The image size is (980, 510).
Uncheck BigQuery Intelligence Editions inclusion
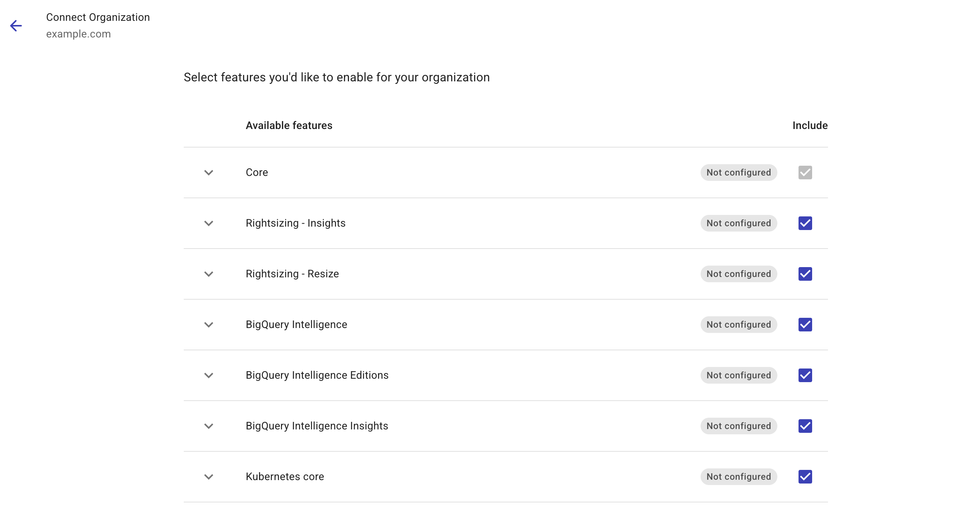(805, 375)
